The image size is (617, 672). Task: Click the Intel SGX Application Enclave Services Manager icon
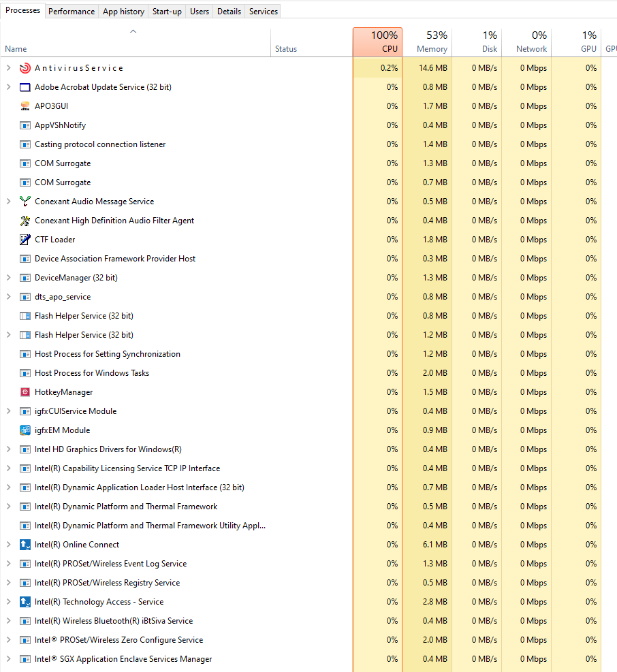(x=25, y=659)
